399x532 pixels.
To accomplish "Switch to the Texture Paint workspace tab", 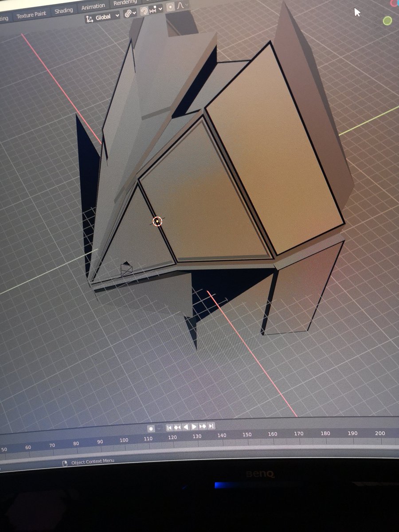I will [x=31, y=15].
